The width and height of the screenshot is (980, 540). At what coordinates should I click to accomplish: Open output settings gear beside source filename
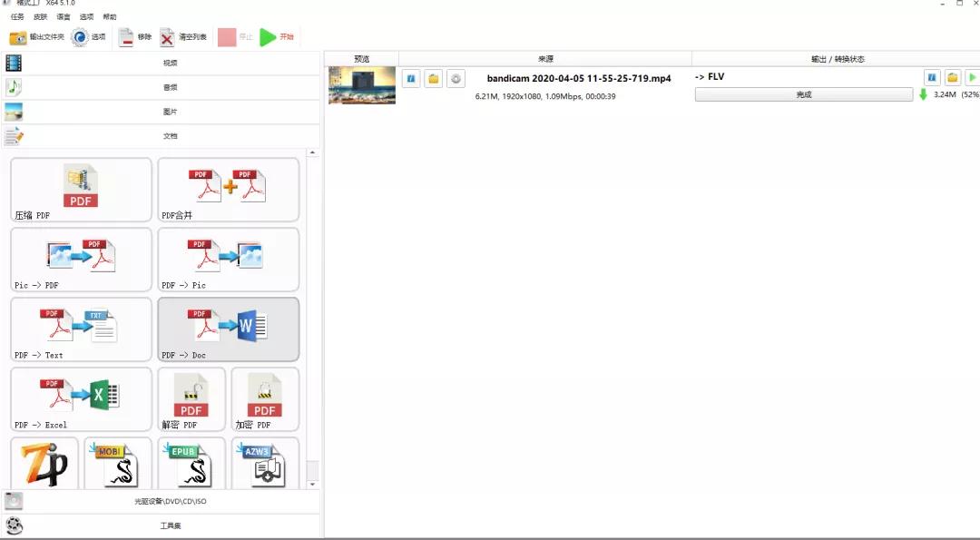456,79
